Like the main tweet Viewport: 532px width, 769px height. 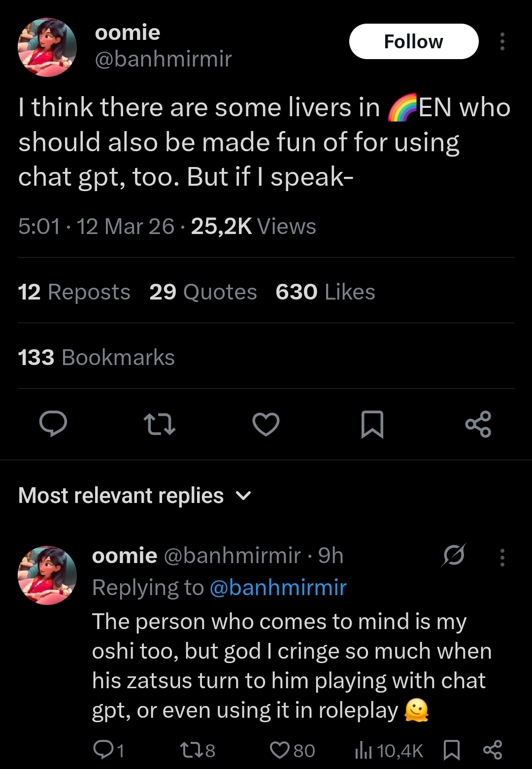266,424
